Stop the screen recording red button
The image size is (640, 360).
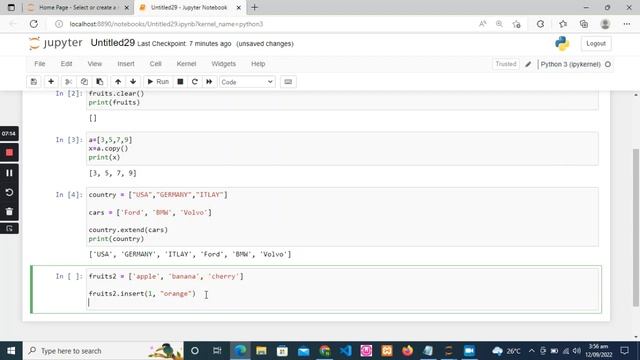tap(9, 153)
